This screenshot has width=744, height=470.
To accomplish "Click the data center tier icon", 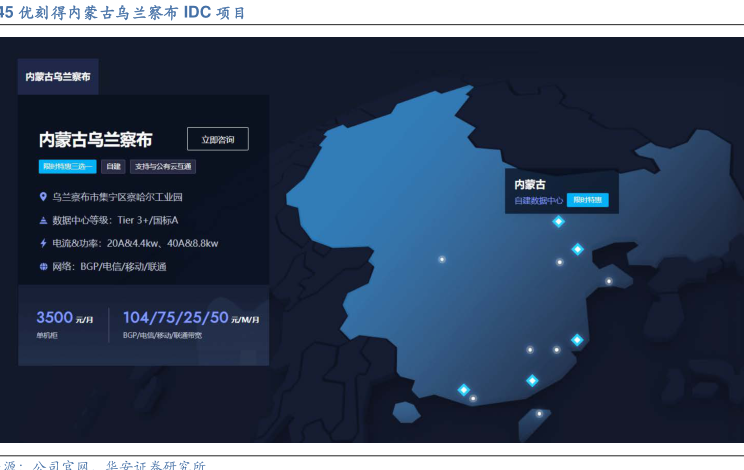I will 43,220.
